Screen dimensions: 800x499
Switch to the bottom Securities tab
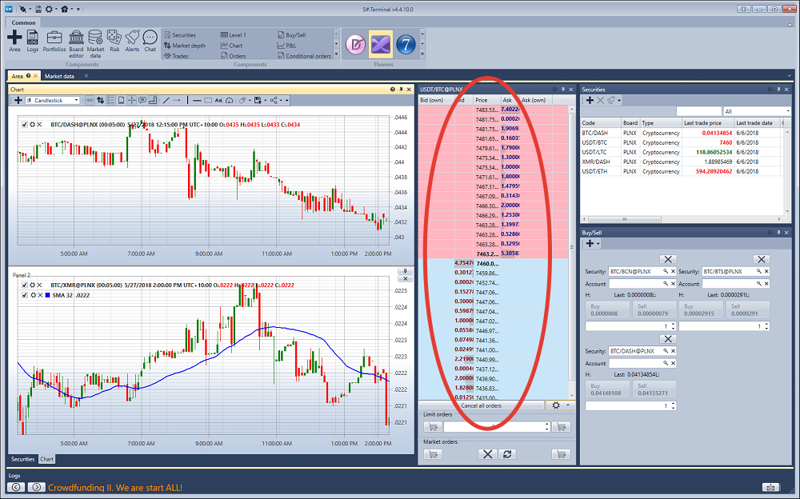pyautogui.click(x=22, y=459)
